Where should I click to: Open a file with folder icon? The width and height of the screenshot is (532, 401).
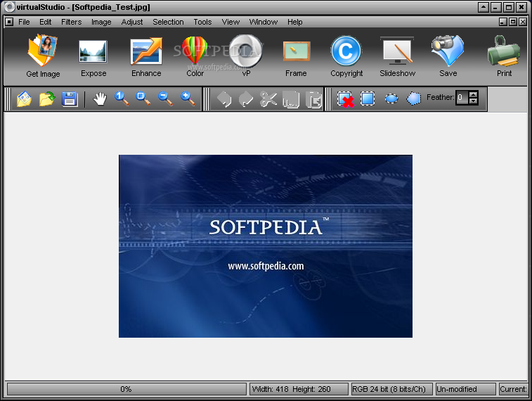point(47,99)
